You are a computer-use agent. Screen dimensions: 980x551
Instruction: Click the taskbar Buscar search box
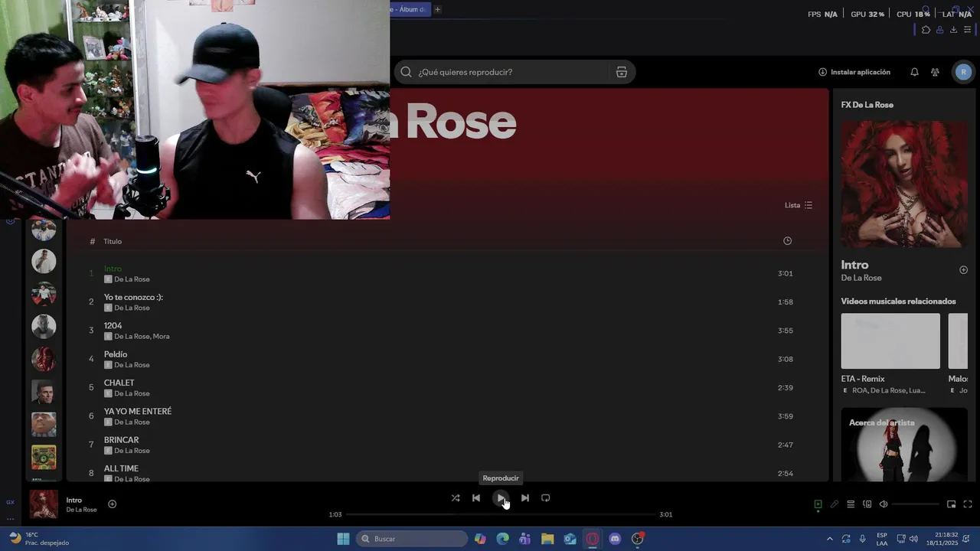coord(412,539)
